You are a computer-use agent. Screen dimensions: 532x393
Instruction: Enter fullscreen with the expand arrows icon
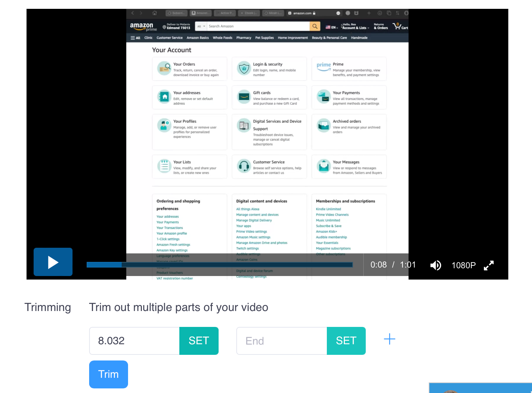click(489, 265)
